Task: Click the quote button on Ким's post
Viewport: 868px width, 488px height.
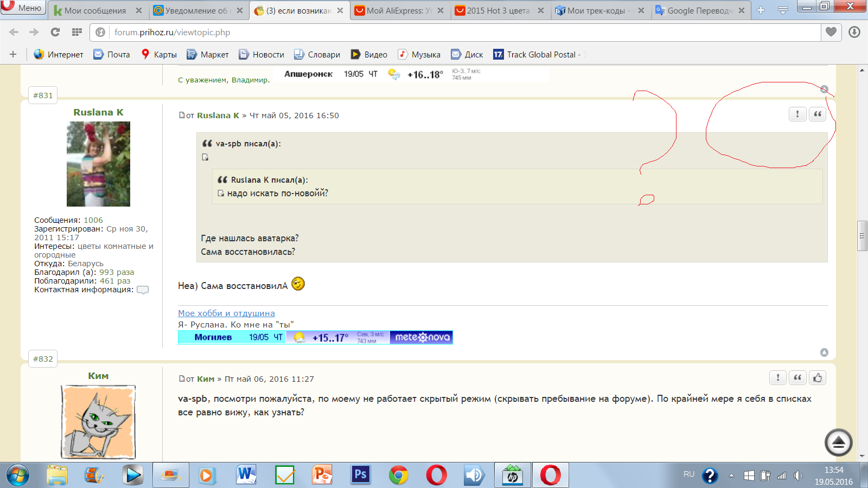Action: point(797,378)
